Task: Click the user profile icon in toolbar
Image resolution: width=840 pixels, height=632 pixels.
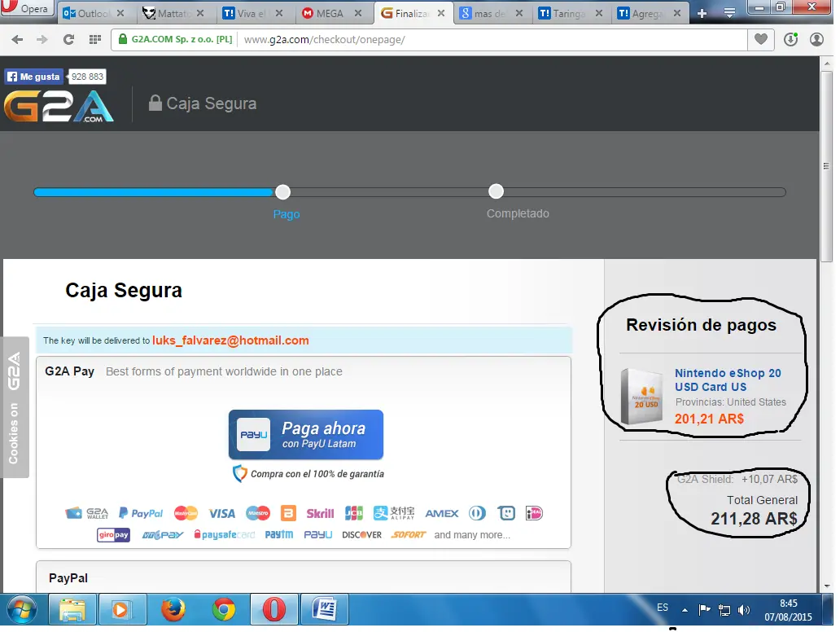Action: tap(816, 39)
